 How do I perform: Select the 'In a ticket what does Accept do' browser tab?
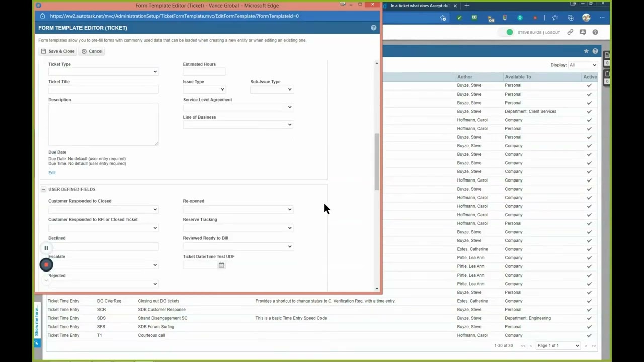[x=420, y=6]
